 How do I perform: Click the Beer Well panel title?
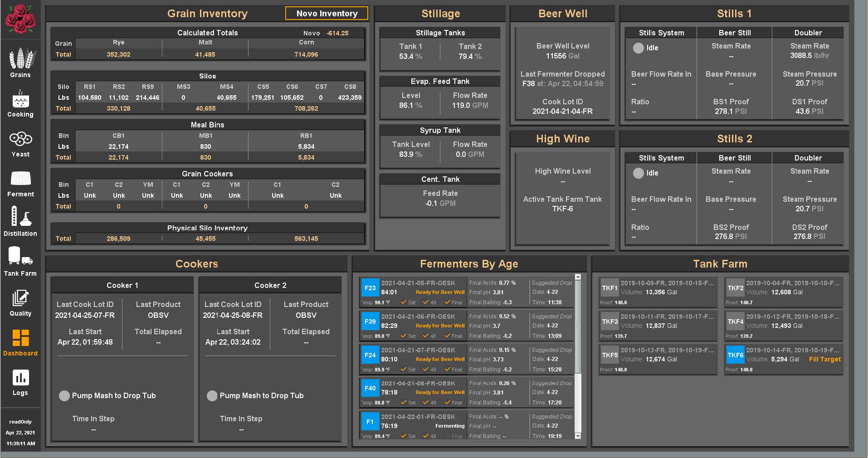coord(562,14)
